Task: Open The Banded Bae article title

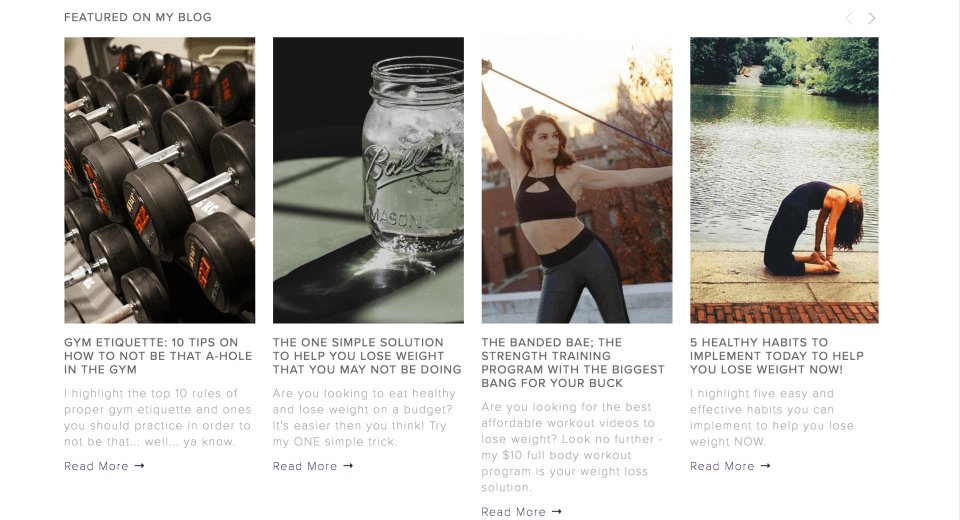Action: pyautogui.click(x=573, y=363)
